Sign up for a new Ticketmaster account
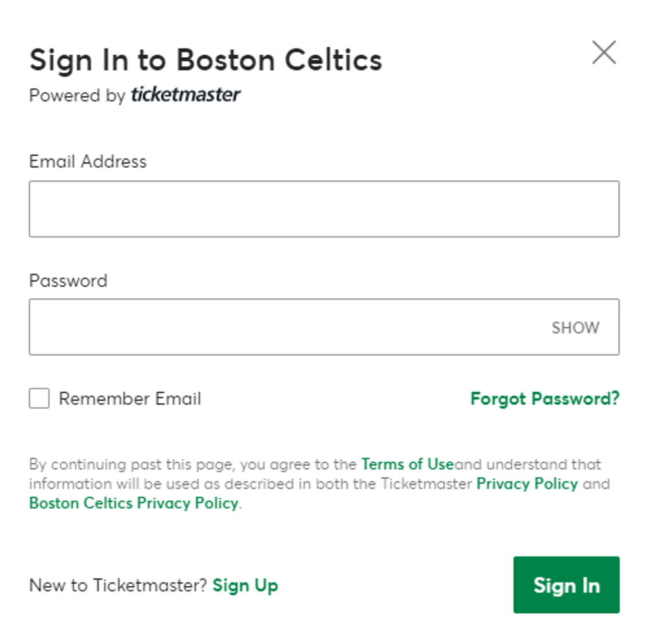 point(245,585)
